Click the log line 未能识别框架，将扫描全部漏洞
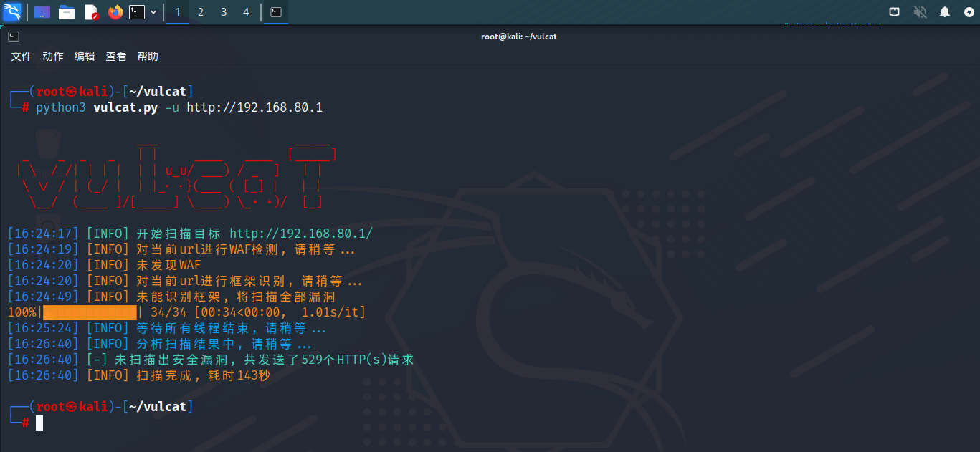 pos(236,297)
